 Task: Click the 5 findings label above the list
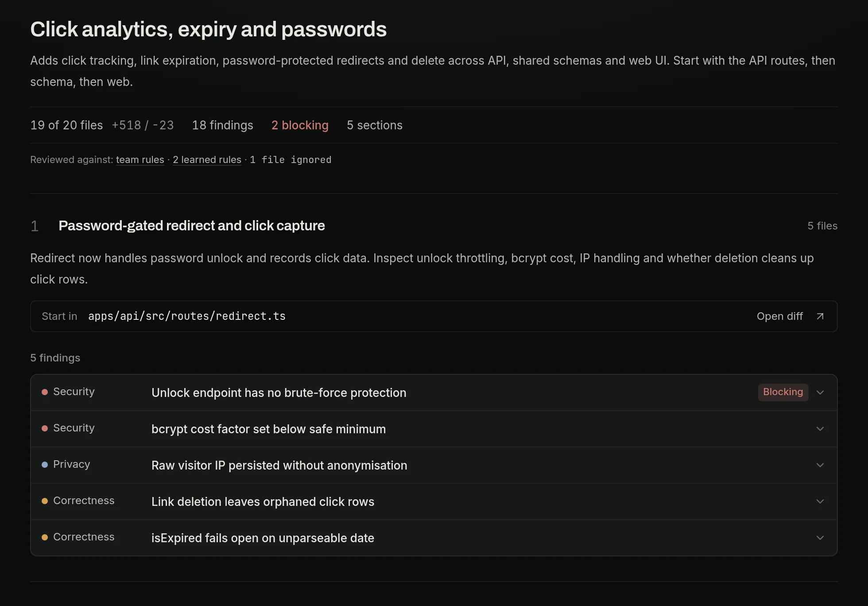pyautogui.click(x=55, y=358)
